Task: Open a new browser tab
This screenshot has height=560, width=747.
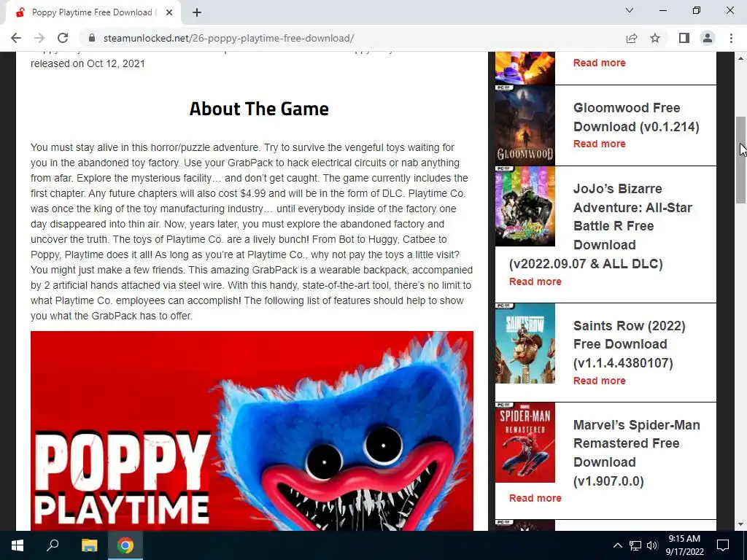Action: (x=197, y=12)
